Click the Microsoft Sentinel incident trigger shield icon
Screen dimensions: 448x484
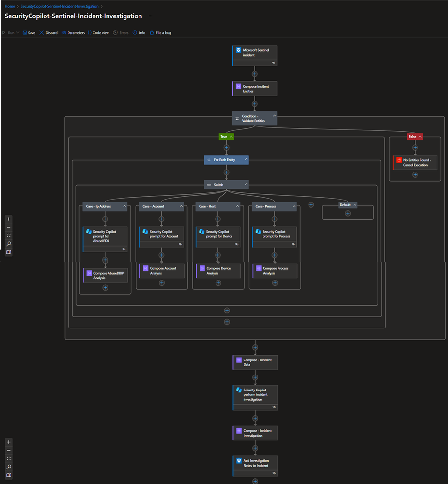[238, 50]
